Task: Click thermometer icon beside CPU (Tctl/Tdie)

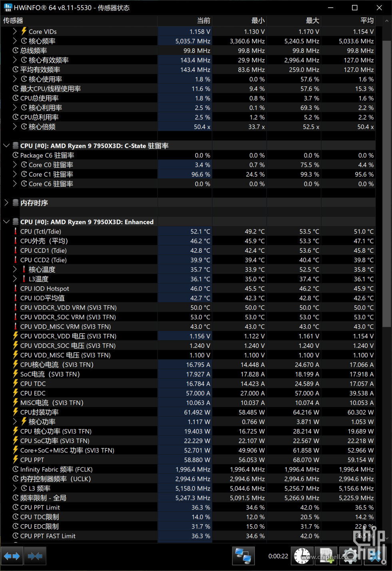Action: 16,232
